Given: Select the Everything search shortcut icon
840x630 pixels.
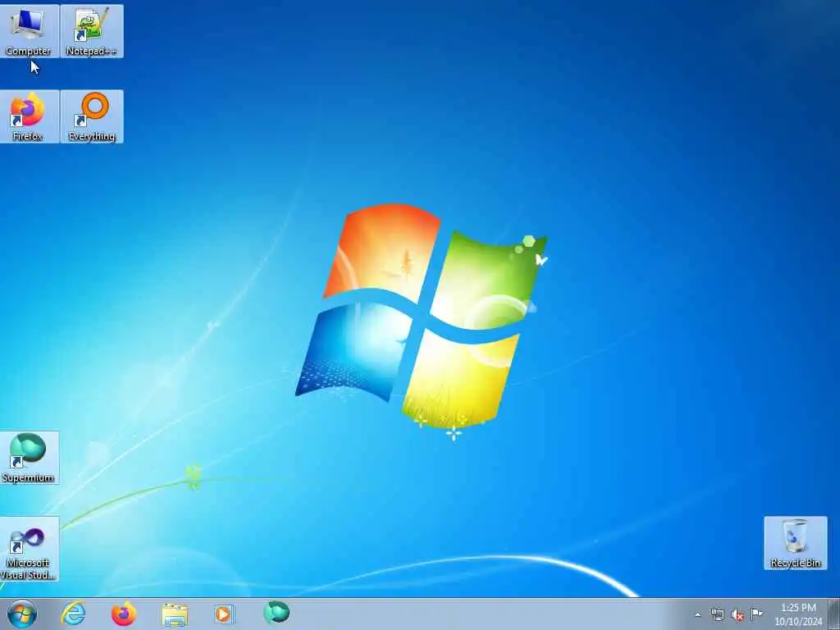Looking at the screenshot, I should tap(92, 116).
